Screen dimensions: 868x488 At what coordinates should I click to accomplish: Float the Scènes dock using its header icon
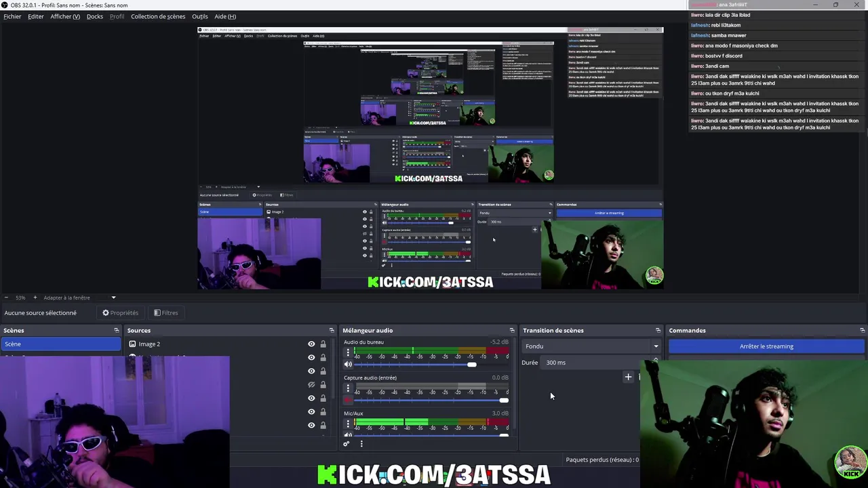pyautogui.click(x=117, y=330)
